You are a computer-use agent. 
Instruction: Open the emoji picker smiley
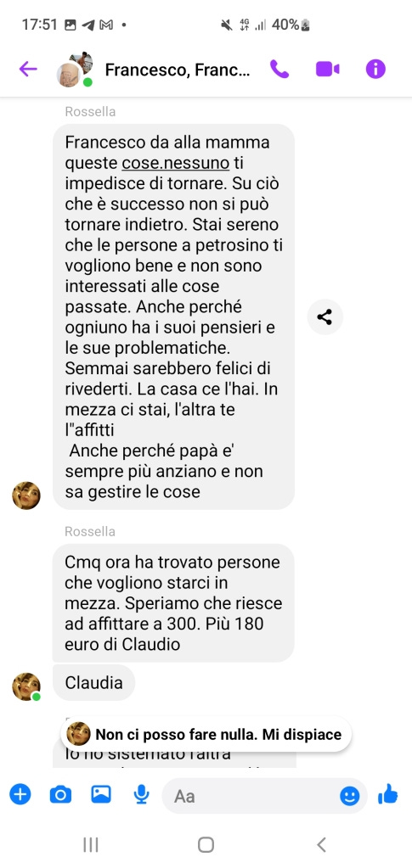pyautogui.click(x=349, y=796)
